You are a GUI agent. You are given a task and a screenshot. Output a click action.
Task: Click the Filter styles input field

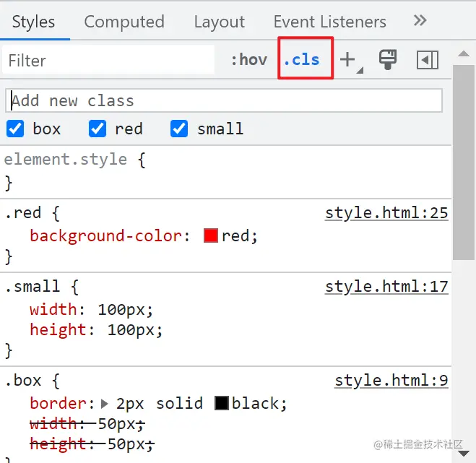[108, 60]
